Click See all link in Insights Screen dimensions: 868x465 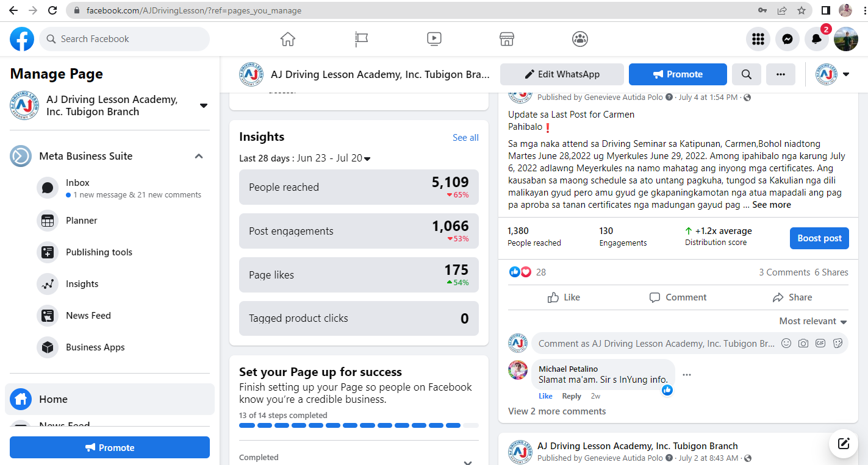click(465, 138)
